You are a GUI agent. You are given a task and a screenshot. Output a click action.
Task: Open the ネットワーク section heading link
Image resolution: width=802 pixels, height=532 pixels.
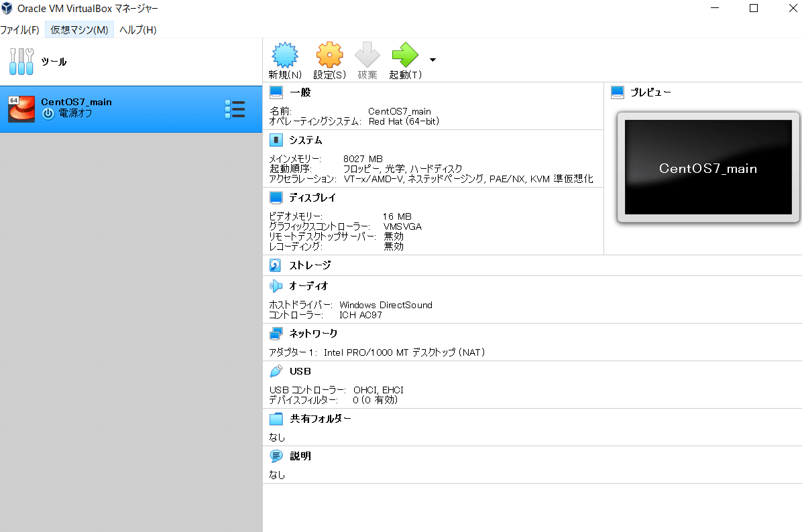pyautogui.click(x=313, y=334)
